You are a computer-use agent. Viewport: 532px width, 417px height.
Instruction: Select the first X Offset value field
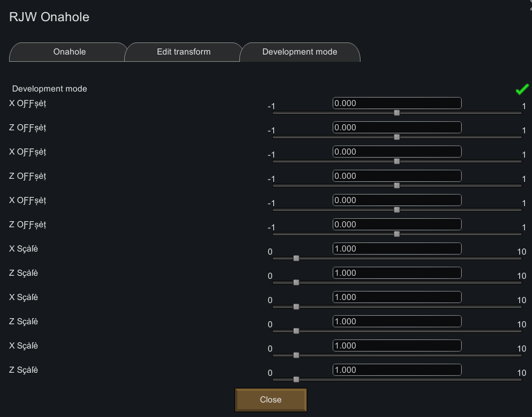coord(397,103)
